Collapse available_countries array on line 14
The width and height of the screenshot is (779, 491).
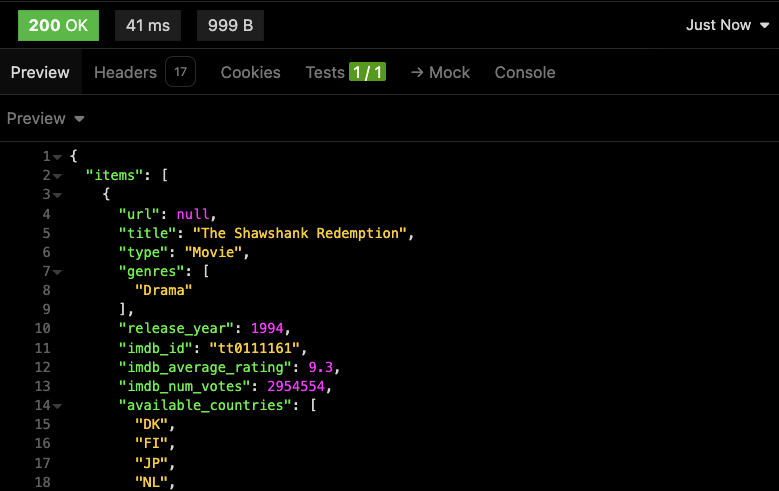coord(58,406)
